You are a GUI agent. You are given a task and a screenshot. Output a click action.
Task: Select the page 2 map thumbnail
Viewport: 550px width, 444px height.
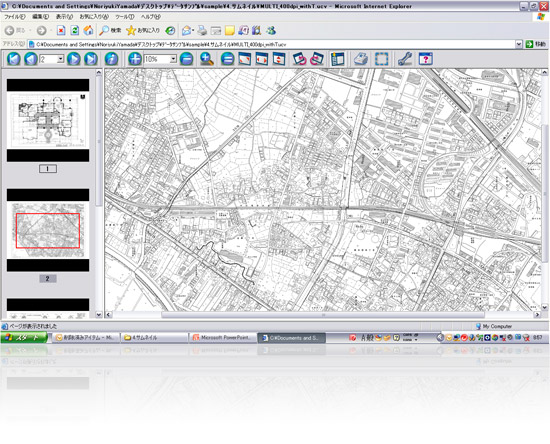48,230
